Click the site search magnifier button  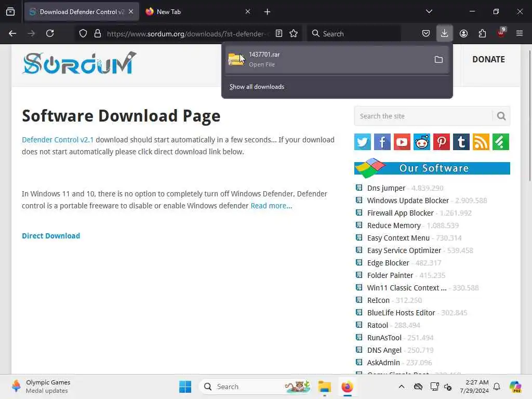tap(501, 116)
